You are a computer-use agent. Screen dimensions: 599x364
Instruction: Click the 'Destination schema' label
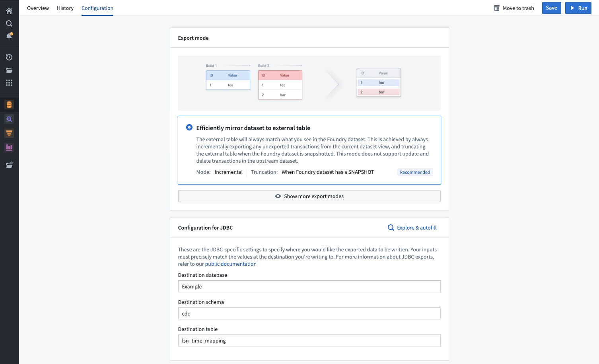[201, 302]
